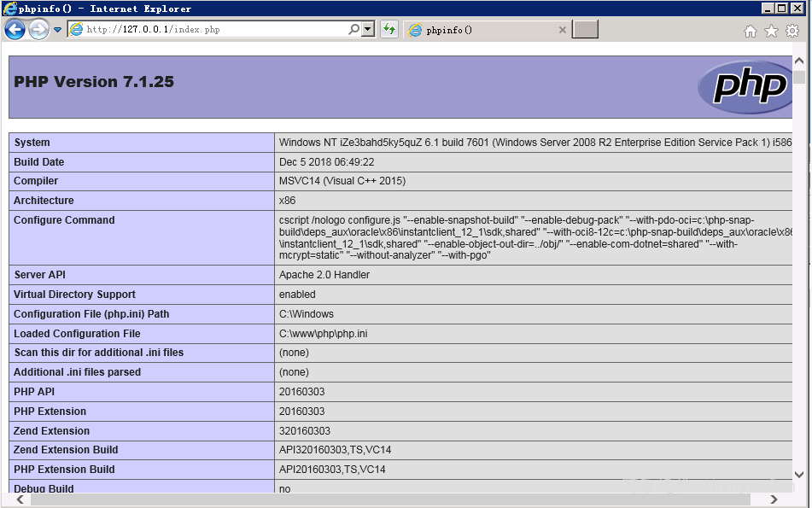The height and width of the screenshot is (508, 812).
Task: Open the recent pages dropdown arrow
Action: pyautogui.click(x=58, y=30)
